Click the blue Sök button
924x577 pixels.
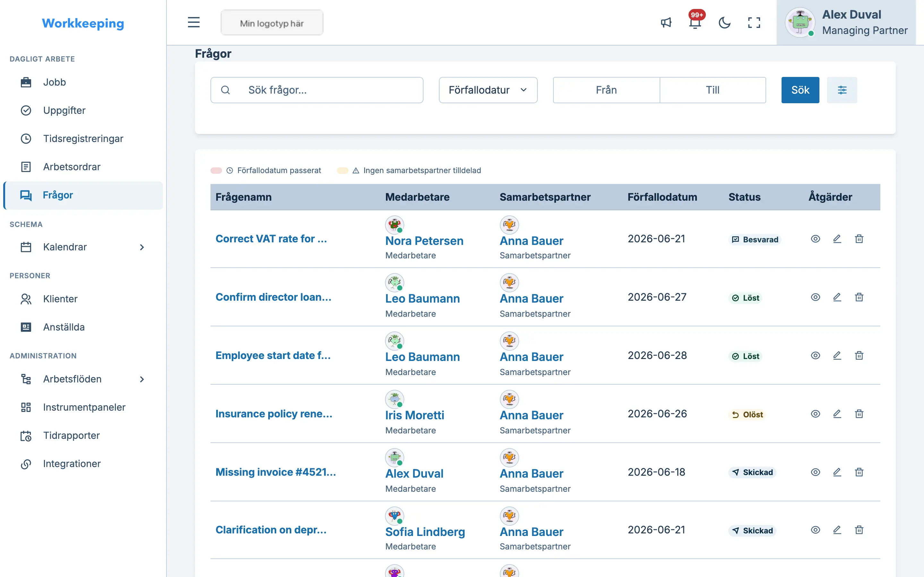click(x=800, y=90)
